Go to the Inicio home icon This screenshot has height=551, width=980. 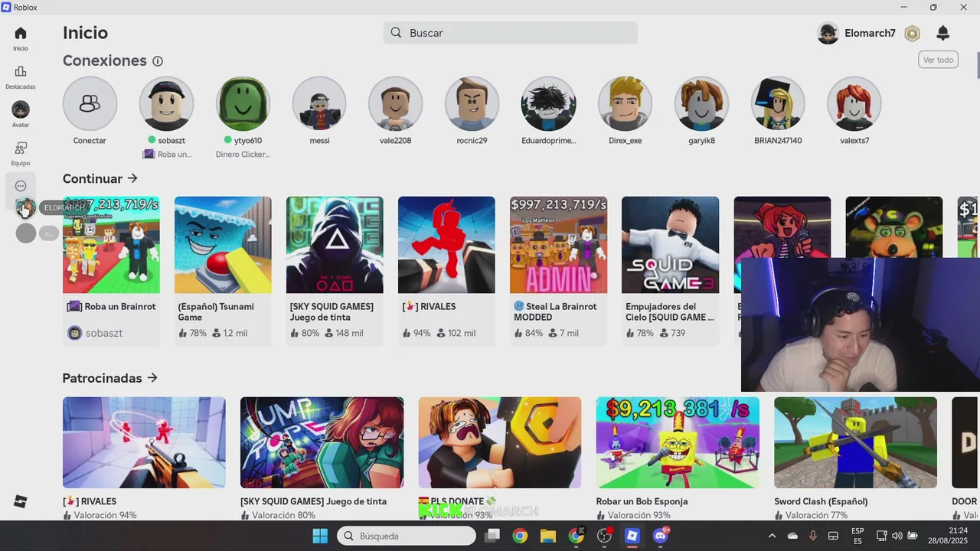coord(21,33)
